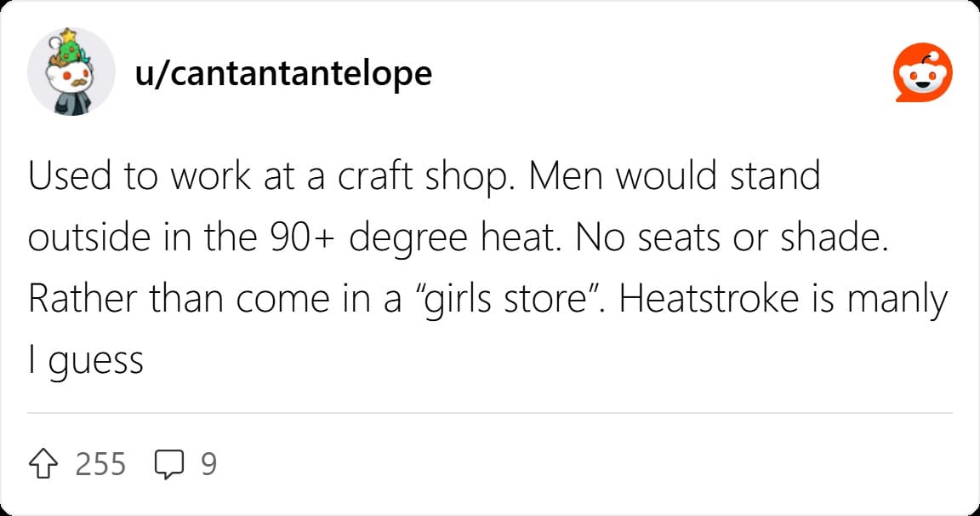Click the 255 upvote count
Image resolution: width=980 pixels, height=516 pixels.
click(100, 464)
